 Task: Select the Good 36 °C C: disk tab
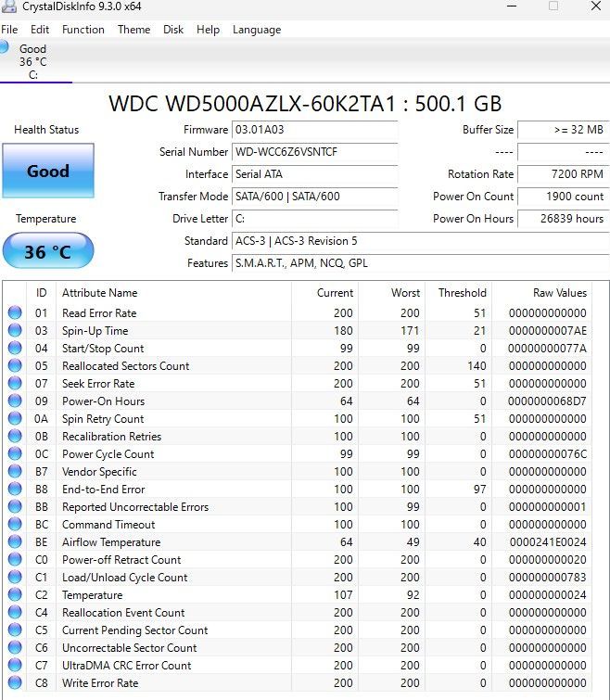pyautogui.click(x=32, y=62)
